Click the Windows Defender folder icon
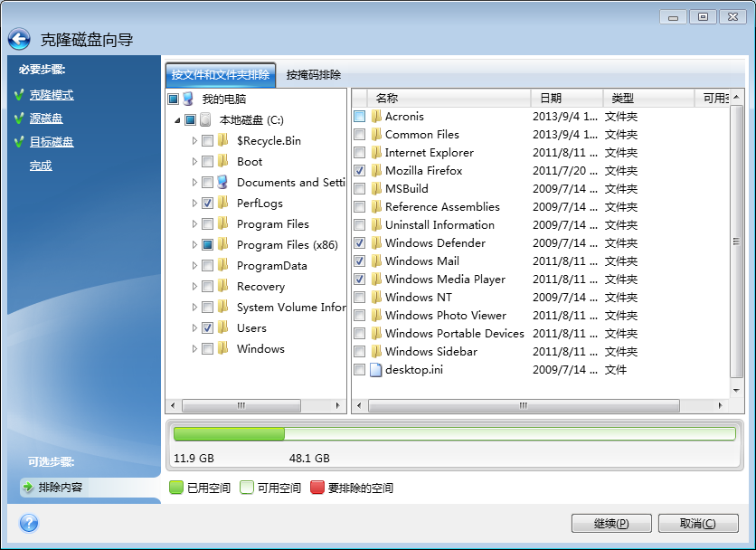 tap(376, 242)
